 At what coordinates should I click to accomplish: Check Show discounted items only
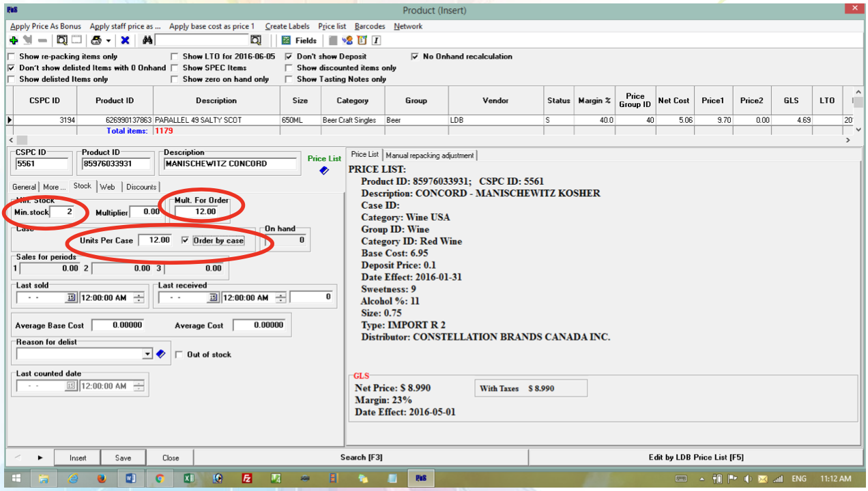289,68
